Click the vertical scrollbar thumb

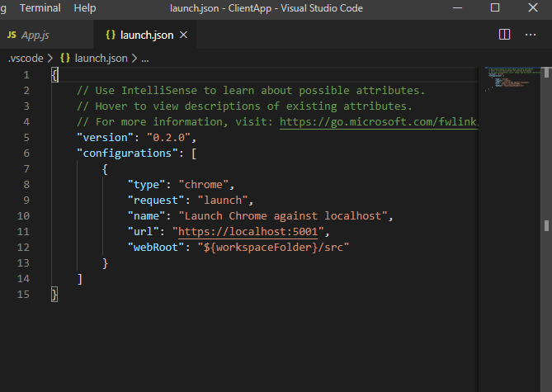[x=546, y=73]
